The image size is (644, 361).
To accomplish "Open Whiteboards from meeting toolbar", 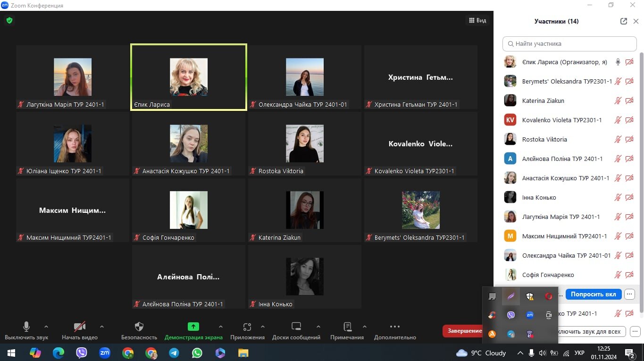I will (x=296, y=327).
